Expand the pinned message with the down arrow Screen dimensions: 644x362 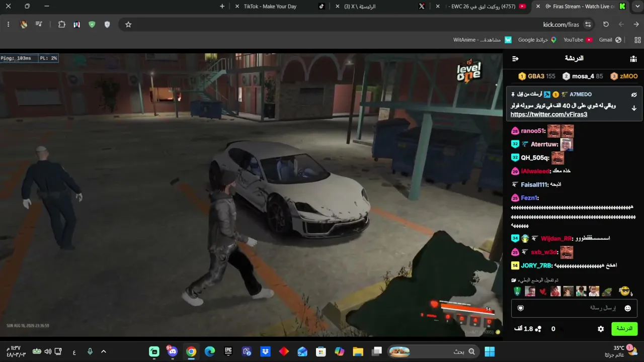click(634, 108)
